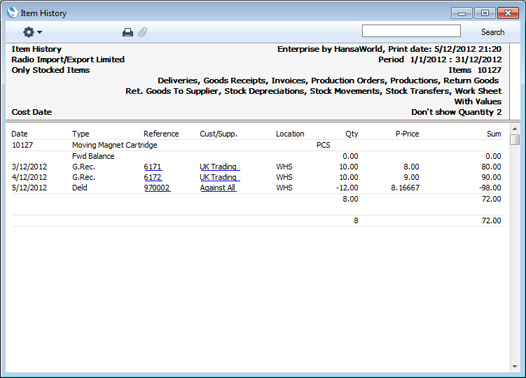Click the P-Price column header
This screenshot has height=378, width=526.
(407, 134)
